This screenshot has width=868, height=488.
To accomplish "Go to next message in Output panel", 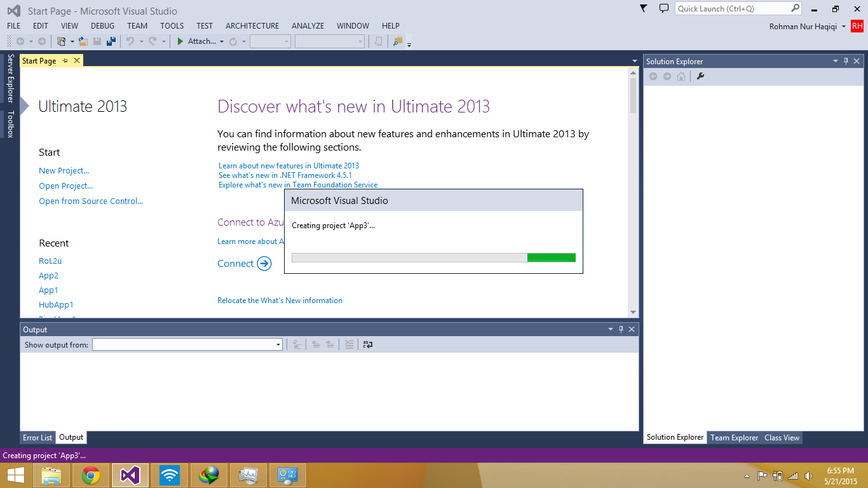I will [330, 344].
